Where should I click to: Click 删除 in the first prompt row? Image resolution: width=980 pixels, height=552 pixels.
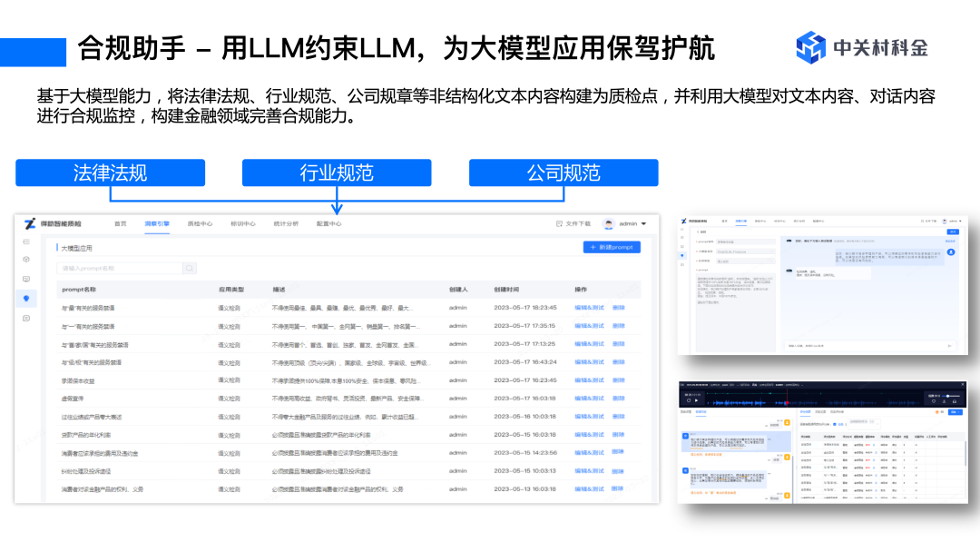(x=619, y=308)
